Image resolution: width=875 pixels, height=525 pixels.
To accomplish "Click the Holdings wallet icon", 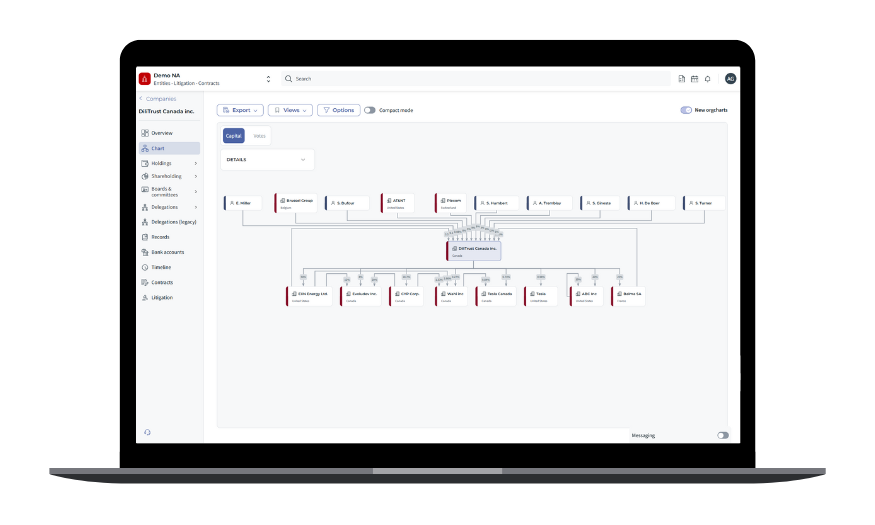I will tap(145, 163).
